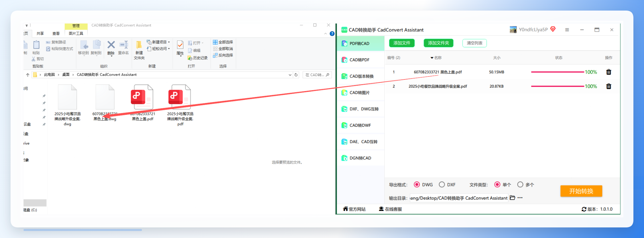The height and width of the screenshot is (238, 644).
Task: Open the 查看 ribbon tab in Explorer
Action: [56, 33]
